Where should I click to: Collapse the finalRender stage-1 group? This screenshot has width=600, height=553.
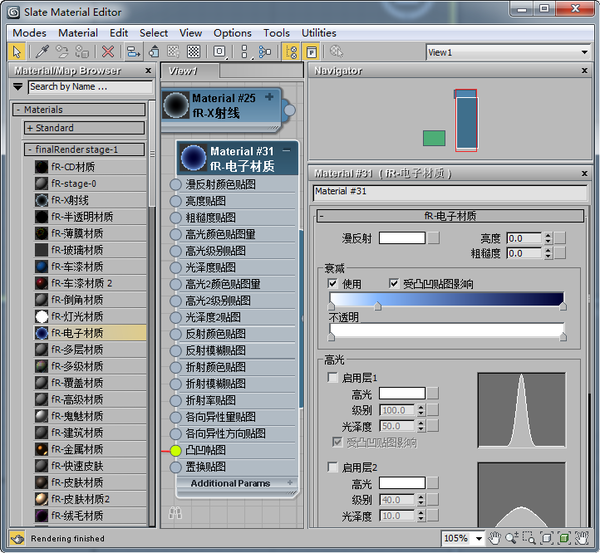click(x=30, y=149)
